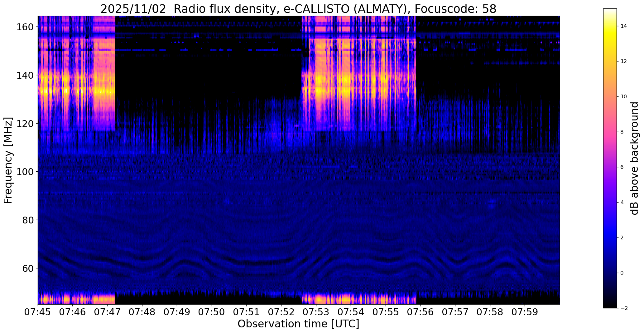Click the 80 frequency tick label
This screenshot has height=333, width=644.
(x=27, y=220)
